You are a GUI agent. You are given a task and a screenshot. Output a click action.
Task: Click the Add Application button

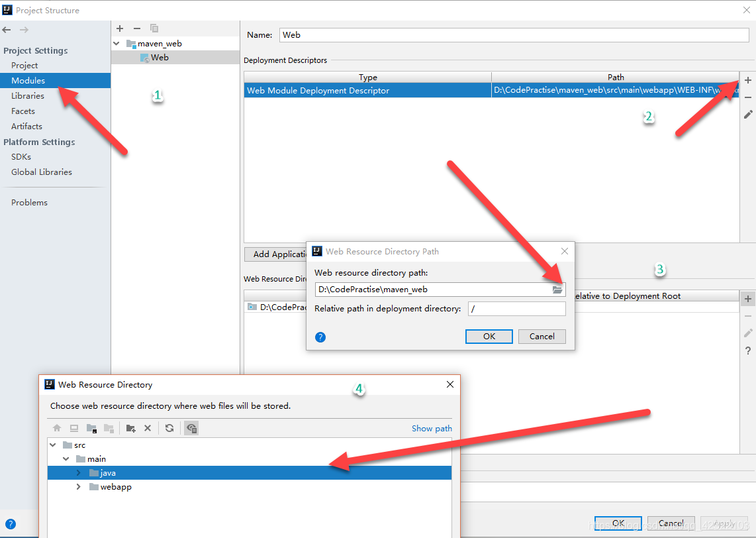[x=276, y=254]
